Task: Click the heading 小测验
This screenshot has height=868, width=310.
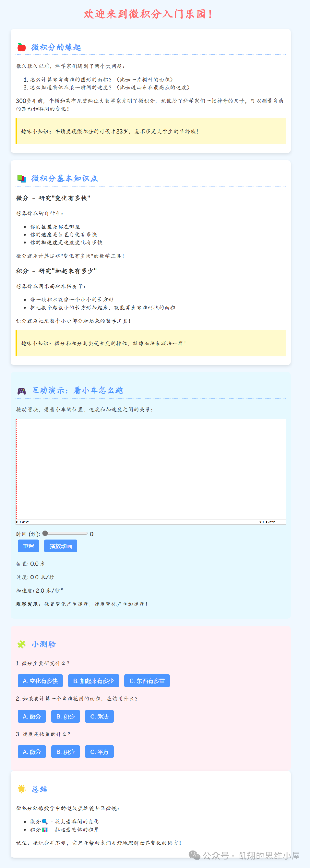Action: point(44,644)
